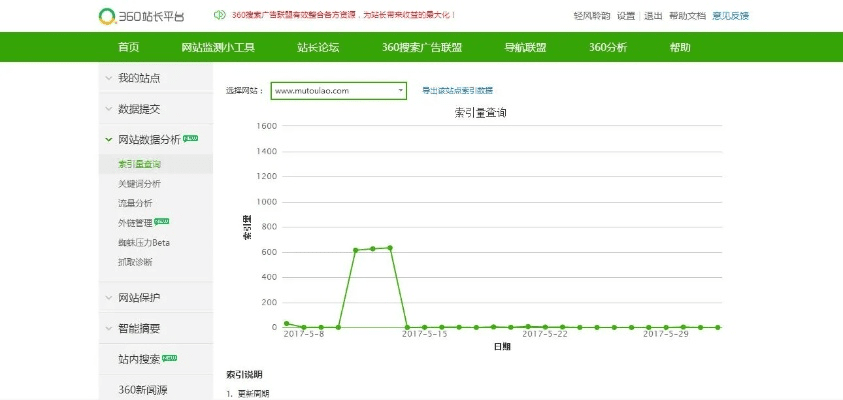The image size is (843, 400).
Task: Expand the 我的站点 sidebar section
Action: (x=139, y=77)
